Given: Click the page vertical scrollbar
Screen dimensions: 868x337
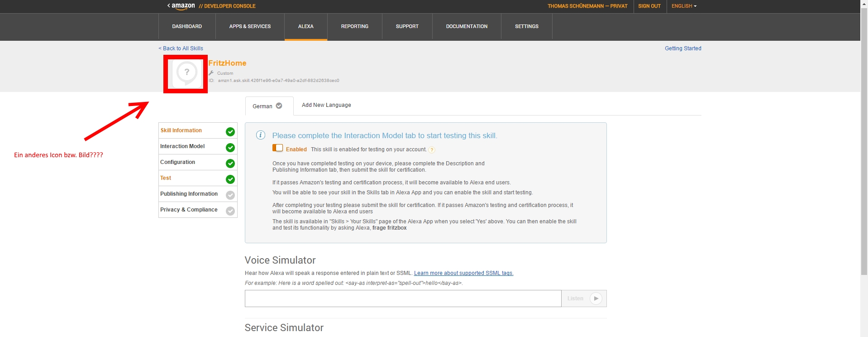Looking at the screenshot, I should click(x=864, y=136).
